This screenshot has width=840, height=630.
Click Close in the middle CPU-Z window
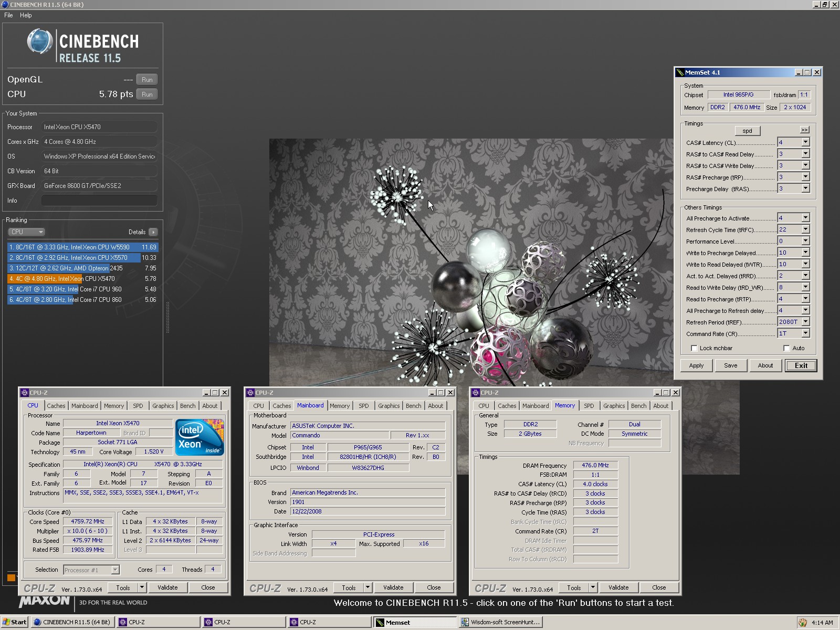(x=434, y=587)
